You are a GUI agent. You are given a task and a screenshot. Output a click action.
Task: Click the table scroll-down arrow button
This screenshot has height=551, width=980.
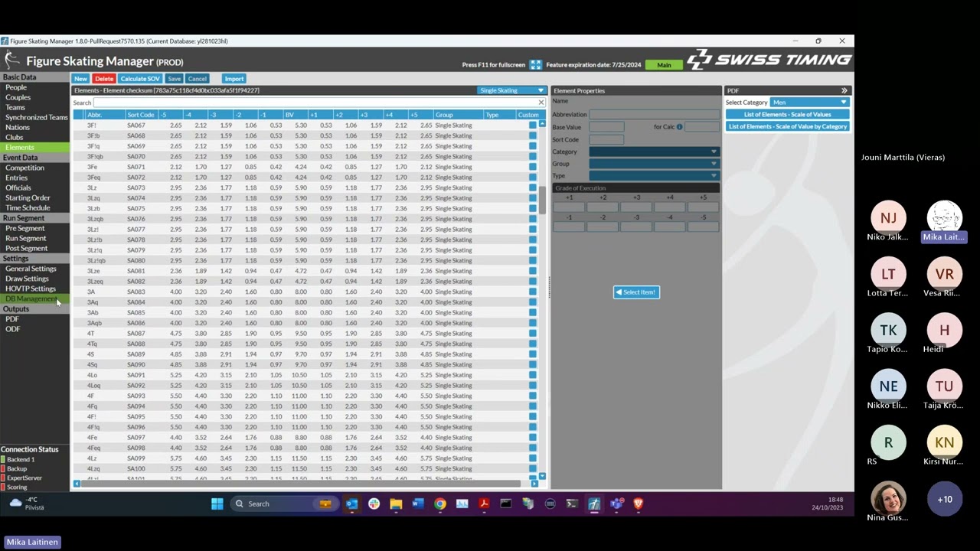pos(542,476)
